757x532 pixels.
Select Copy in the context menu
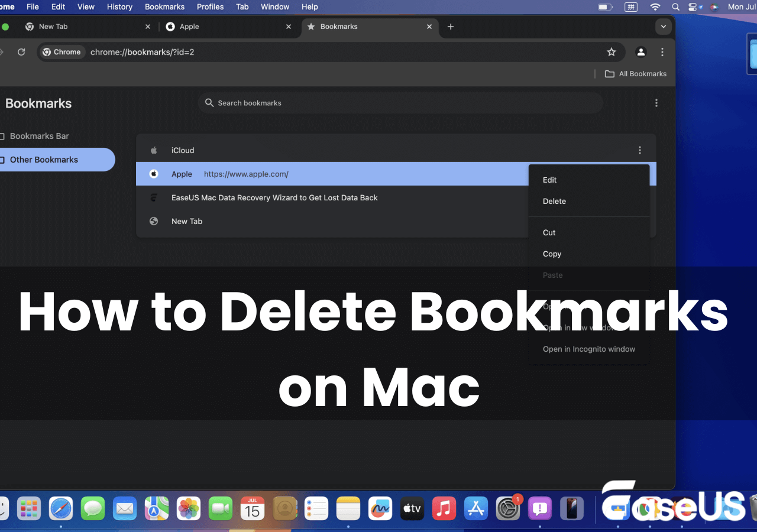[x=552, y=254]
